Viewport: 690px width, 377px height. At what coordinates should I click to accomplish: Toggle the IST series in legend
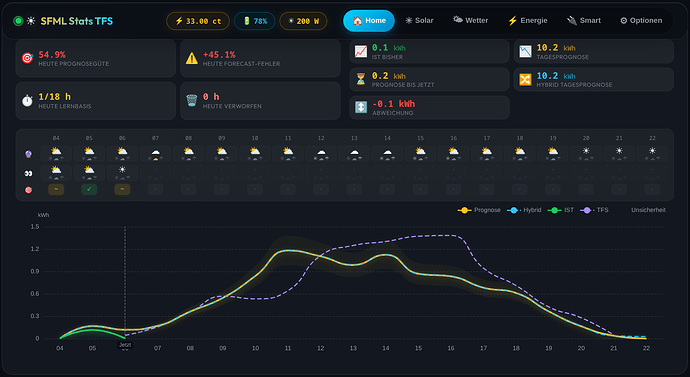point(561,210)
